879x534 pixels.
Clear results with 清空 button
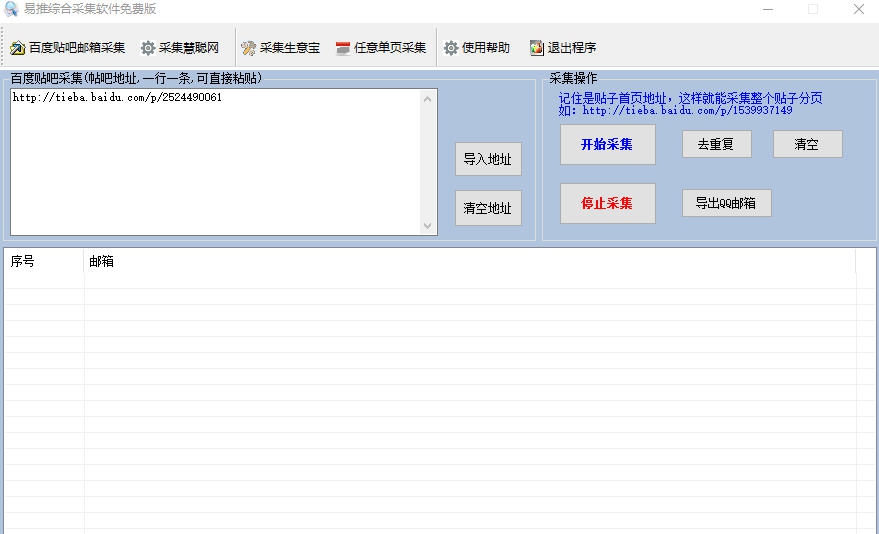point(807,144)
